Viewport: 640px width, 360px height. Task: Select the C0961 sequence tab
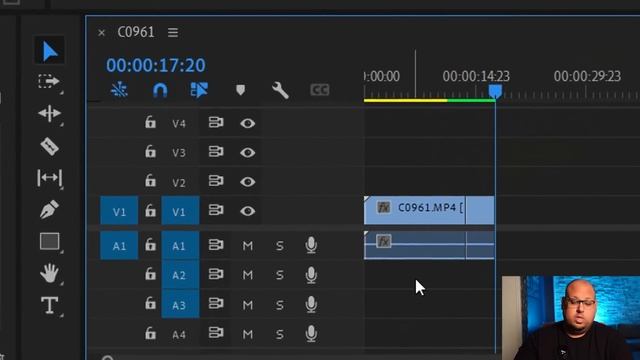136,32
